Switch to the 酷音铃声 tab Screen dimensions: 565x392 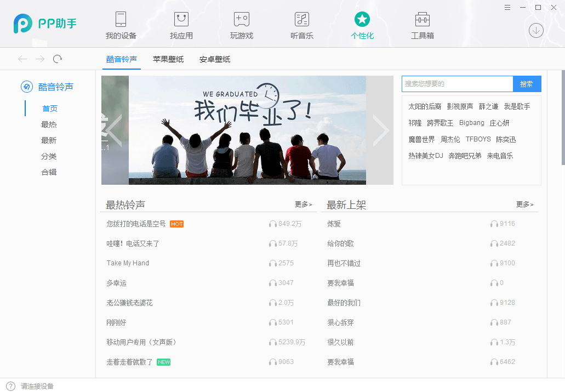click(122, 59)
